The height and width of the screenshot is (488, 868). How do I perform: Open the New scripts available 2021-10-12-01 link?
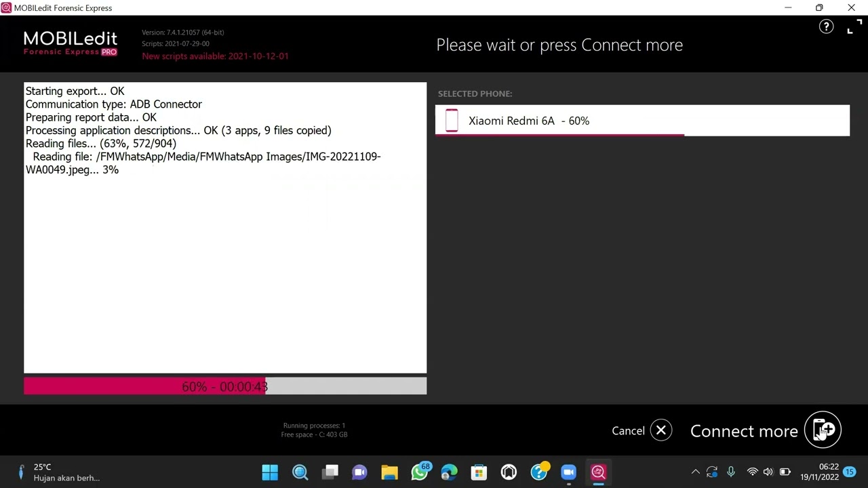(215, 56)
